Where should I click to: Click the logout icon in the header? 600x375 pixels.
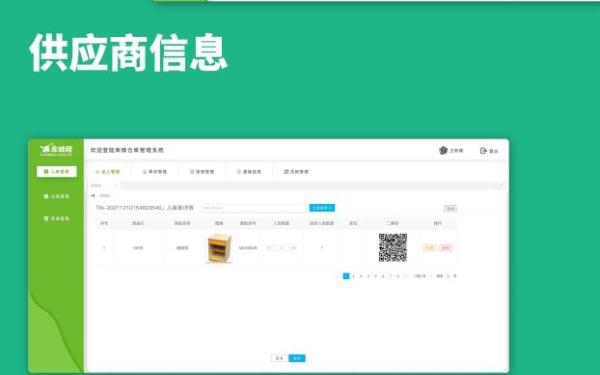(x=483, y=151)
